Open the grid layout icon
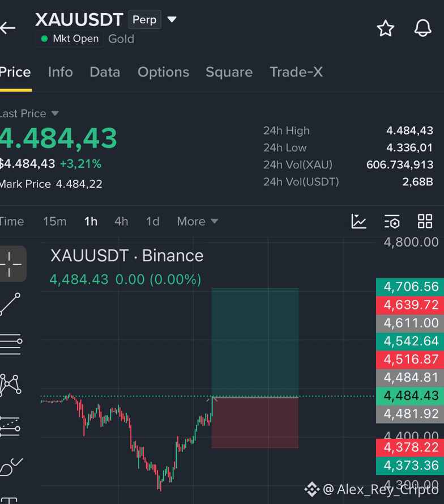The width and height of the screenshot is (444, 504). [425, 221]
